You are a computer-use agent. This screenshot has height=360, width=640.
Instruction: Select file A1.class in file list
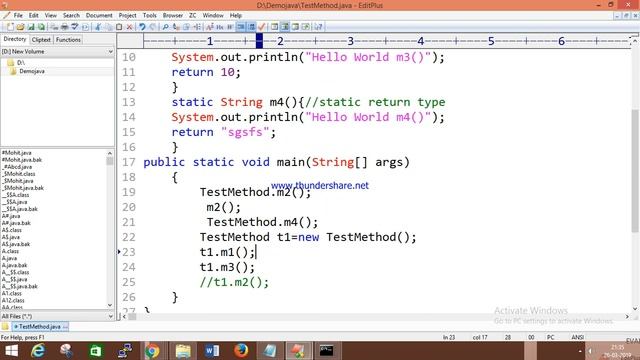point(11,293)
